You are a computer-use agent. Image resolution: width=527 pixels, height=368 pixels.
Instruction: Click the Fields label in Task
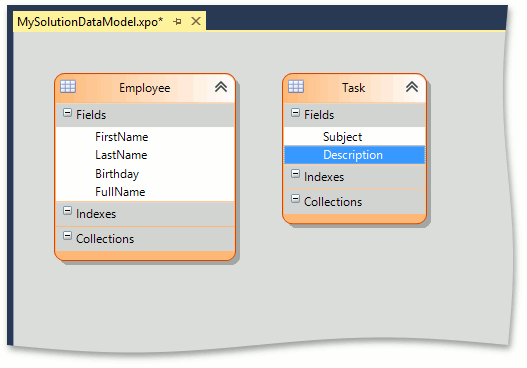(319, 115)
